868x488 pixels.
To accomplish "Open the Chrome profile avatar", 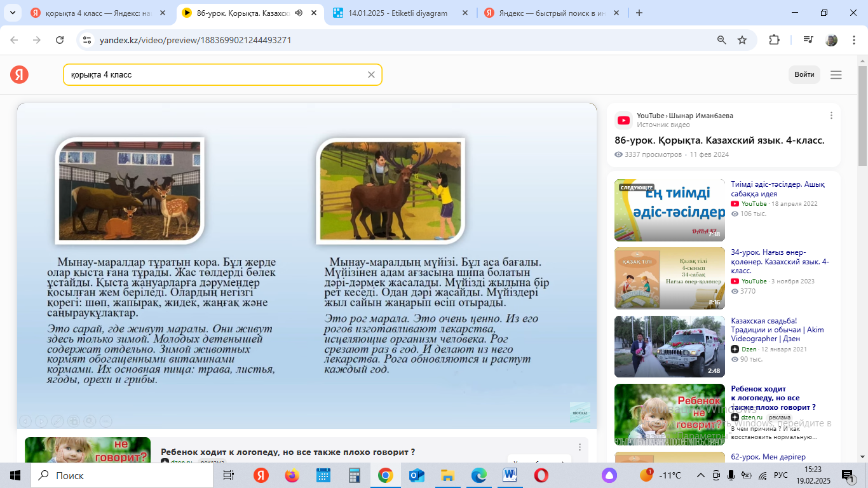I will pos(831,40).
